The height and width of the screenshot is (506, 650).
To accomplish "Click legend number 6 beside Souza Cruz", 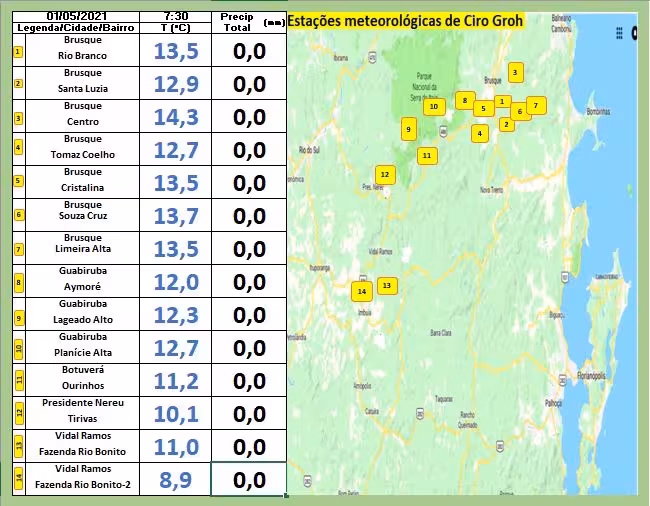I will pos(18,215).
